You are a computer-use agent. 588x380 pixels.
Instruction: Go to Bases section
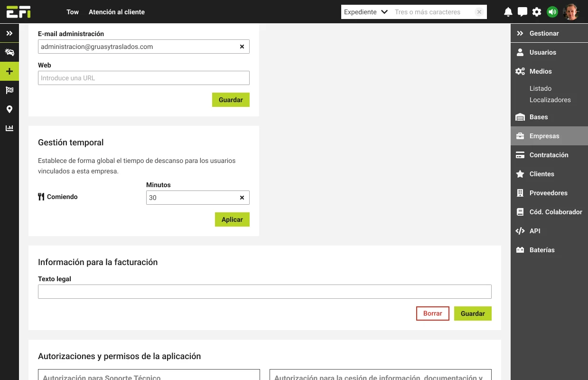(x=539, y=117)
